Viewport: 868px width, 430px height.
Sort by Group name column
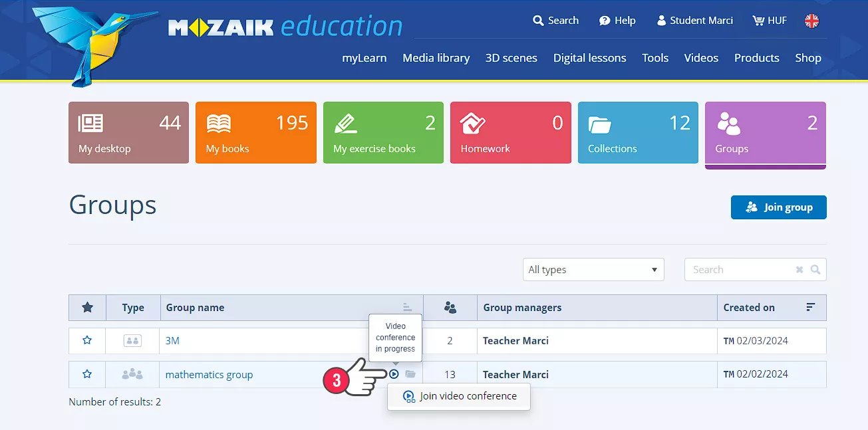[x=407, y=307]
